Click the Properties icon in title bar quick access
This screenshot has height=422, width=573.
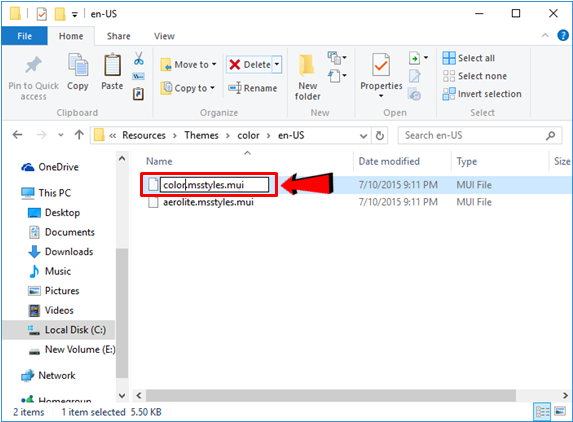[x=42, y=14]
